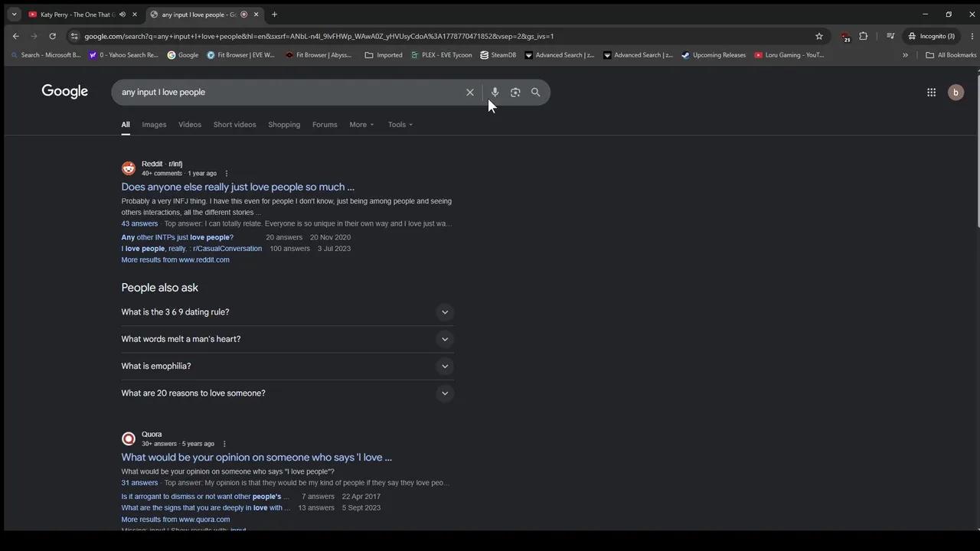
Task: Click the Quora favicon on the second result
Action: tap(129, 439)
